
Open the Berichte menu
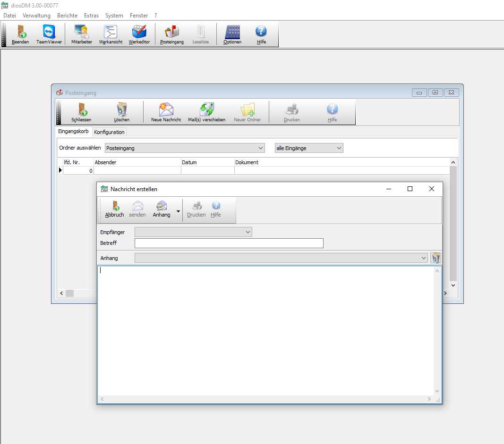[x=68, y=16]
